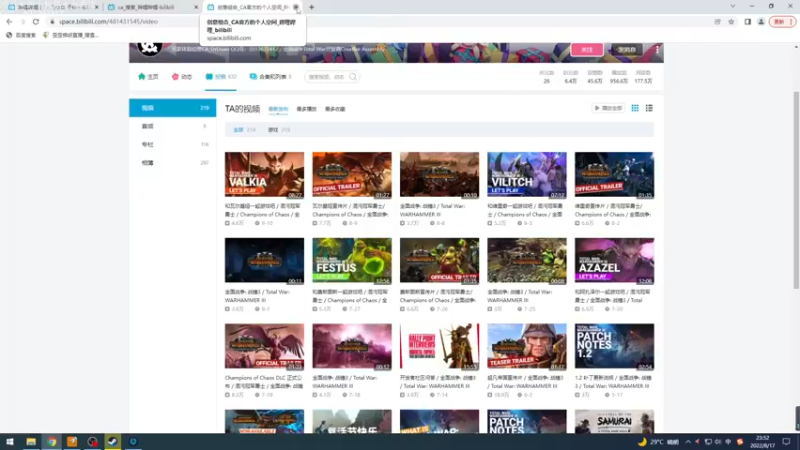Open the 合集和列表 collections tab
The height and width of the screenshot is (450, 800).
point(270,77)
